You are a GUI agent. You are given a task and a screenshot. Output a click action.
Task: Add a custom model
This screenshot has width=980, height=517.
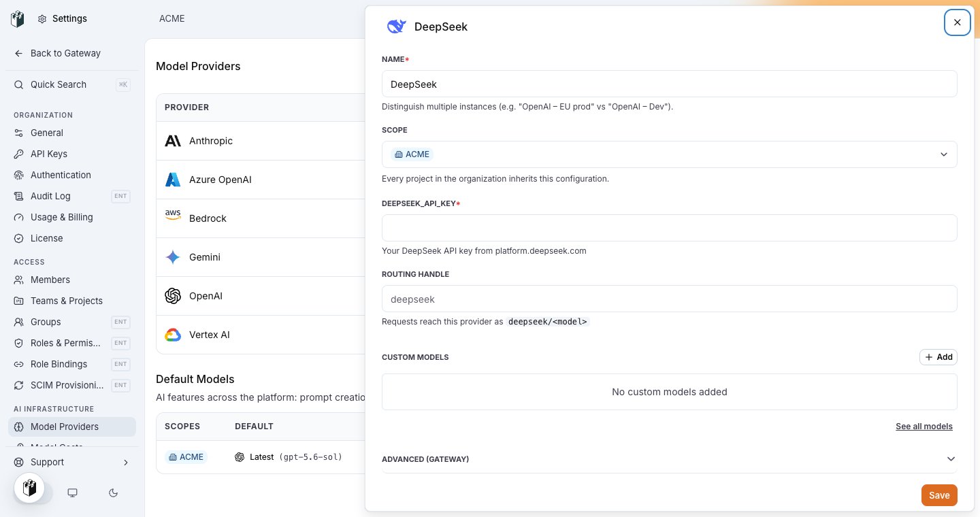coord(938,357)
